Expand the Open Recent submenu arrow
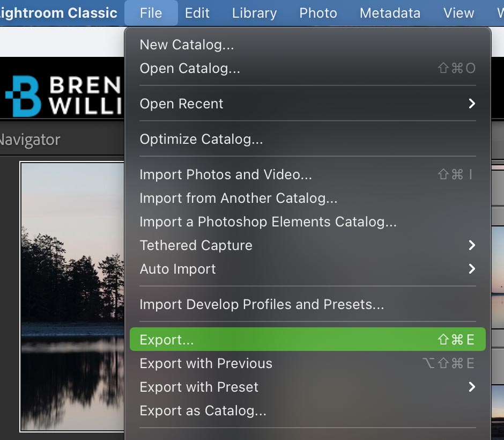Viewport: 504px width, 440px height. (471, 104)
